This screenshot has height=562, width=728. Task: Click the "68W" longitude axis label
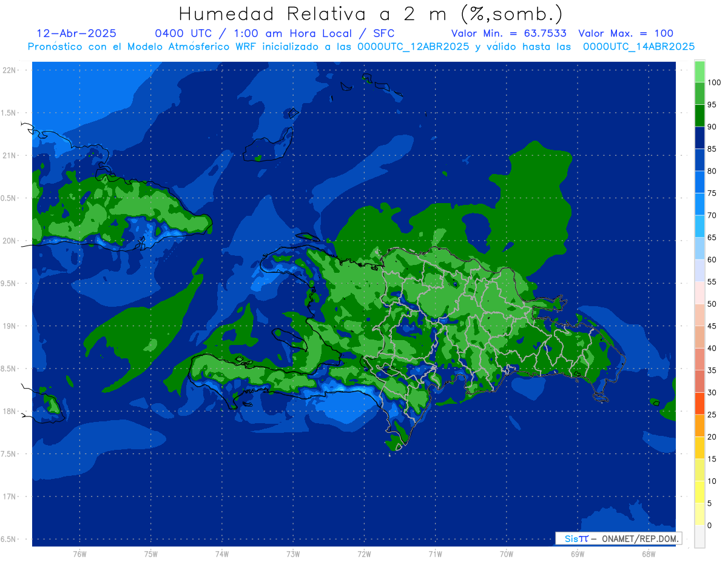pos(648,554)
